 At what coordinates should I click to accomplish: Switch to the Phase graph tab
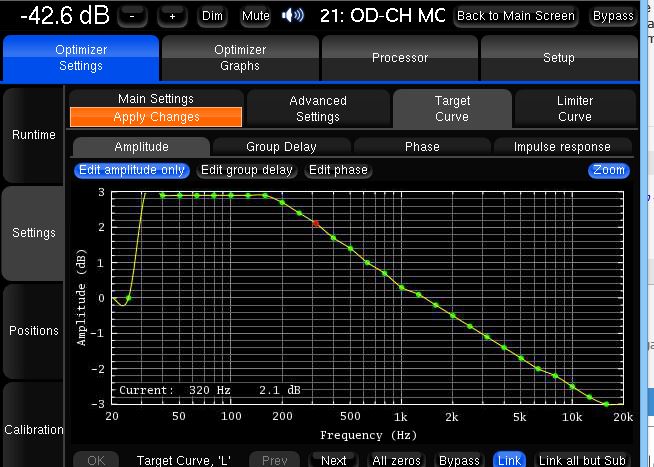click(422, 147)
